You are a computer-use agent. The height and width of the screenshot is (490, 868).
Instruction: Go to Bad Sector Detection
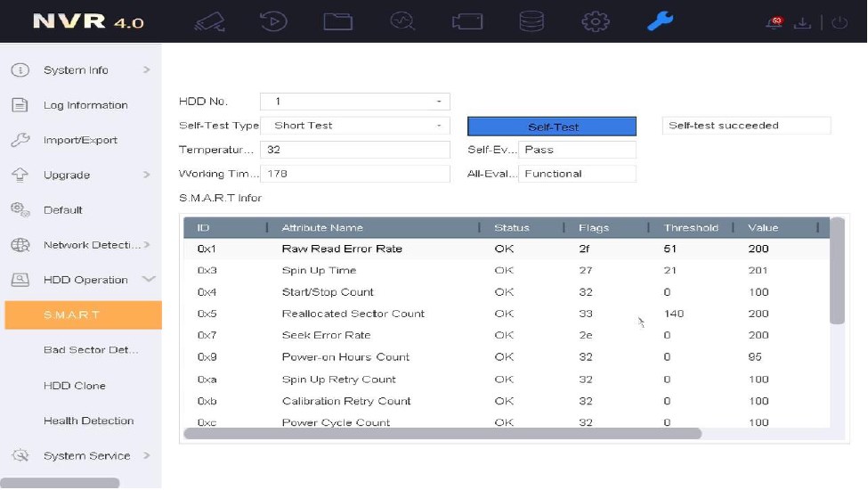(x=90, y=350)
